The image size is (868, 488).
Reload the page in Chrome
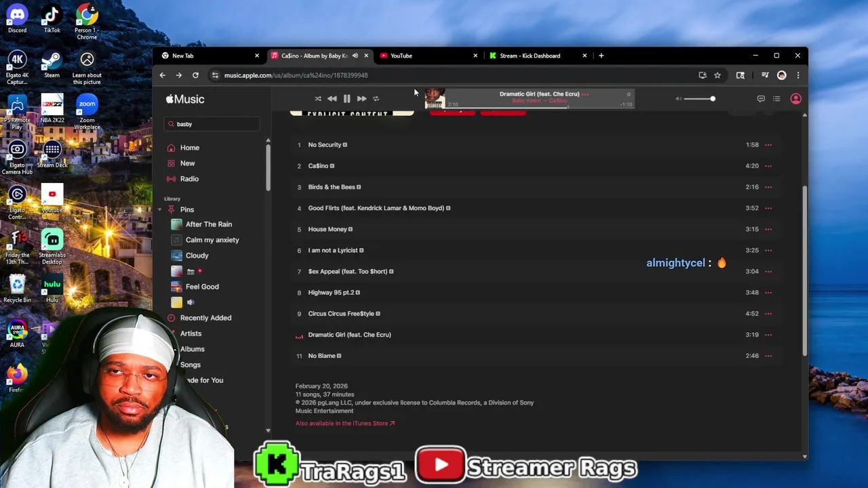pos(195,75)
